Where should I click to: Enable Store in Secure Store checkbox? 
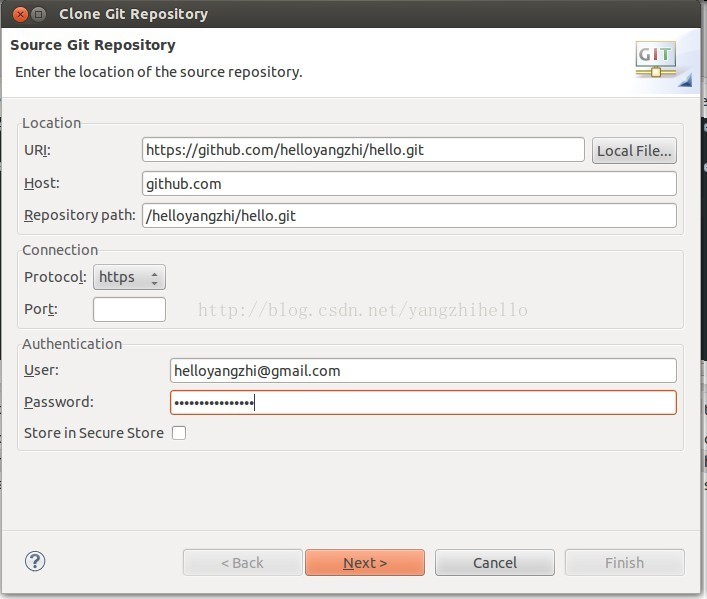(x=179, y=433)
